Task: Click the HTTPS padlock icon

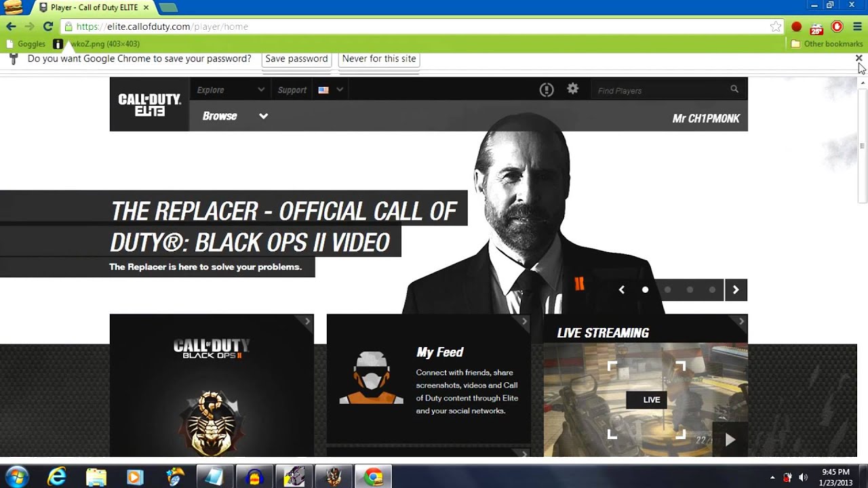Action: pyautogui.click(x=68, y=26)
